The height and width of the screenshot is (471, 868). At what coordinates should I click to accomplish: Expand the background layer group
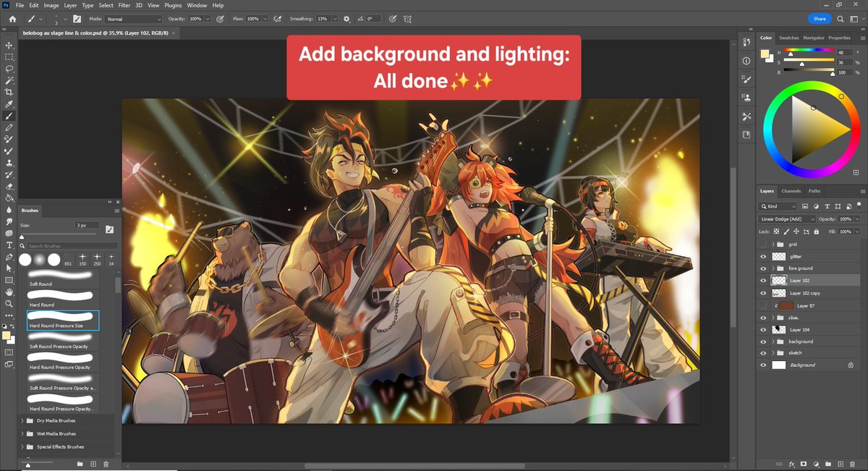point(773,341)
